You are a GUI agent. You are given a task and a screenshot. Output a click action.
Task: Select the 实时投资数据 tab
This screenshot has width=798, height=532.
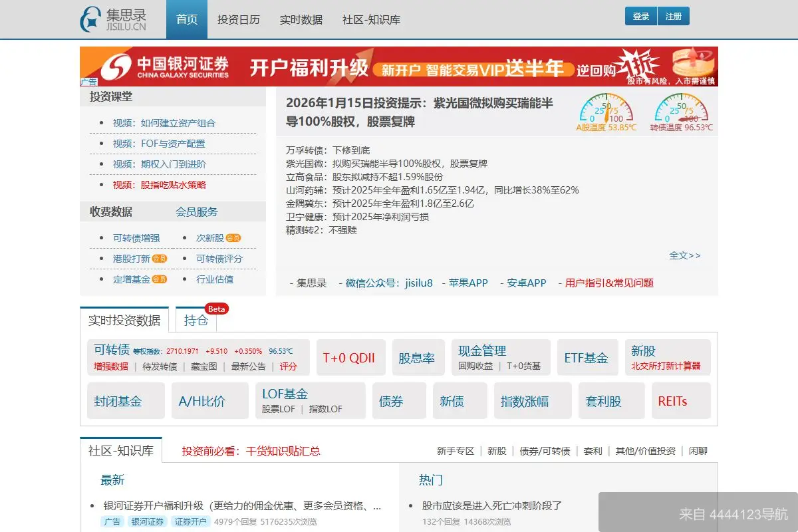pos(124,320)
